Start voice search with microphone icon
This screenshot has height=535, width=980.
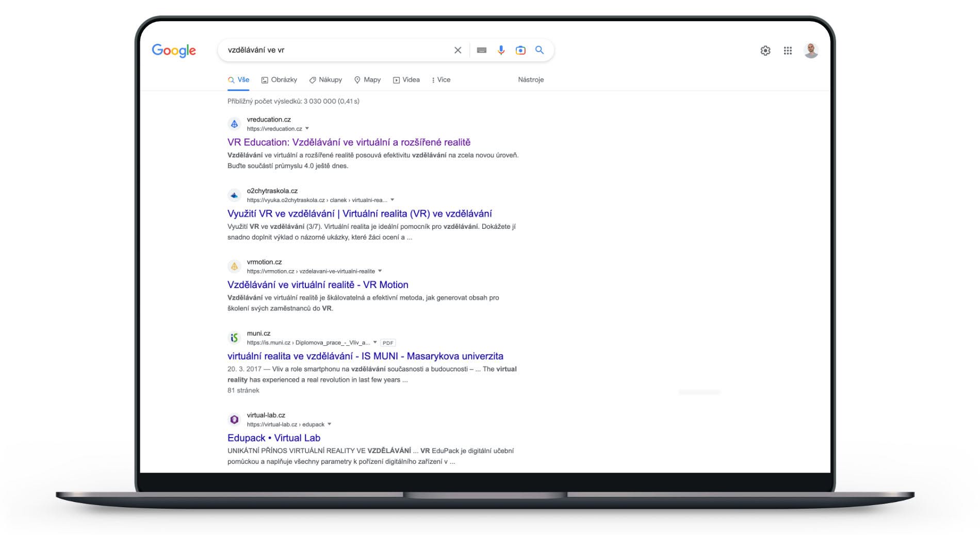pos(501,50)
